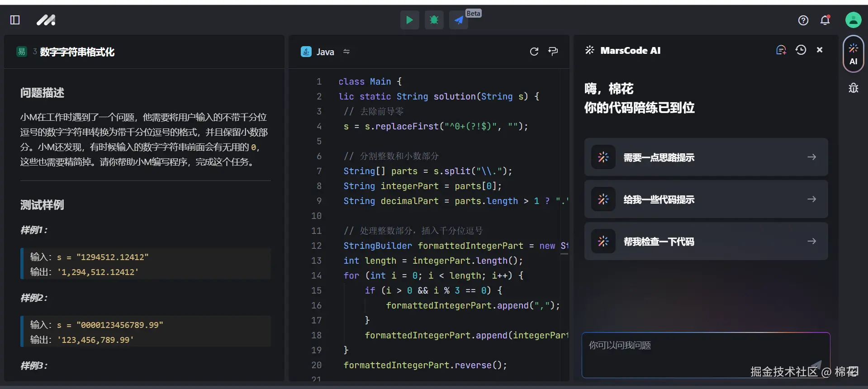This screenshot has width=868, height=389.
Task: Select '帮我检查一下代码' suggestion
Action: (706, 241)
